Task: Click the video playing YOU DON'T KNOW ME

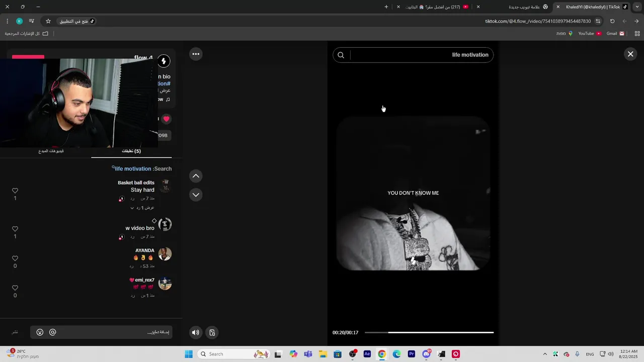Action: click(x=413, y=193)
